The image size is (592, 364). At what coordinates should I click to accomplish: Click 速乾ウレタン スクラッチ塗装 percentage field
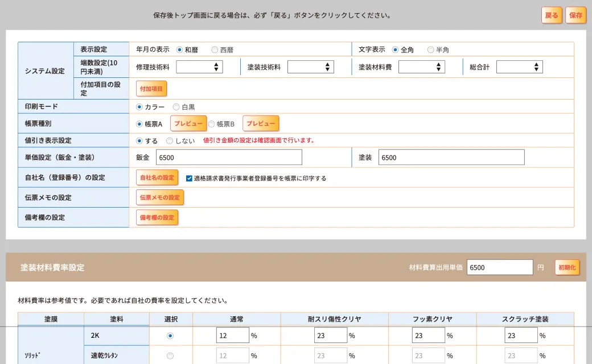tap(521, 355)
